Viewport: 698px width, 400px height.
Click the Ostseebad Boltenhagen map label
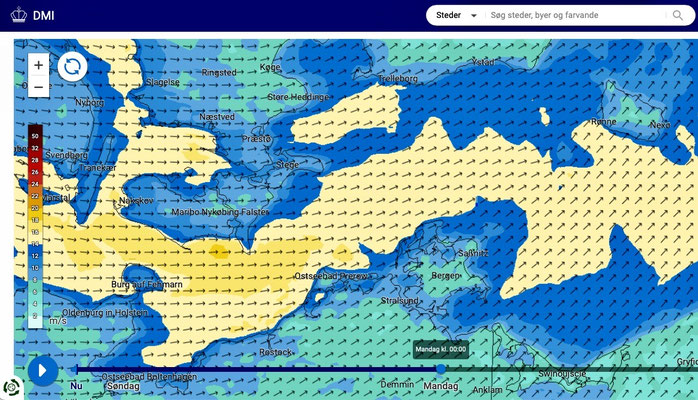tap(149, 376)
